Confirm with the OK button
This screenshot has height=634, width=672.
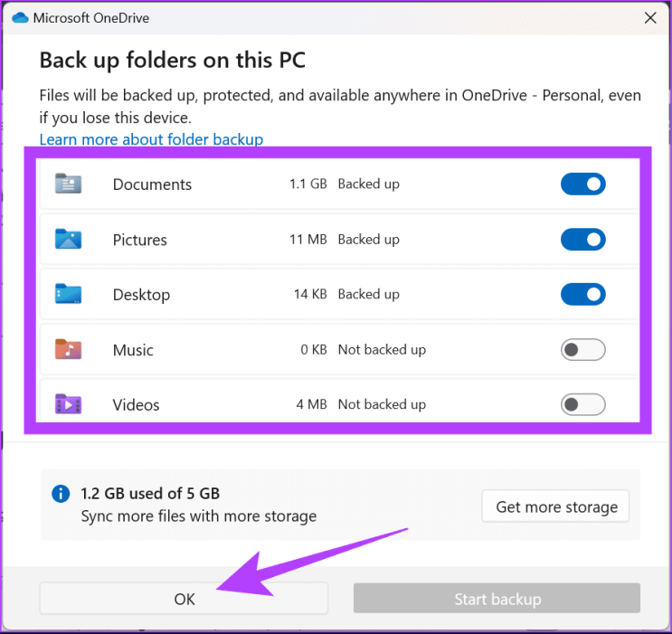coord(184,599)
